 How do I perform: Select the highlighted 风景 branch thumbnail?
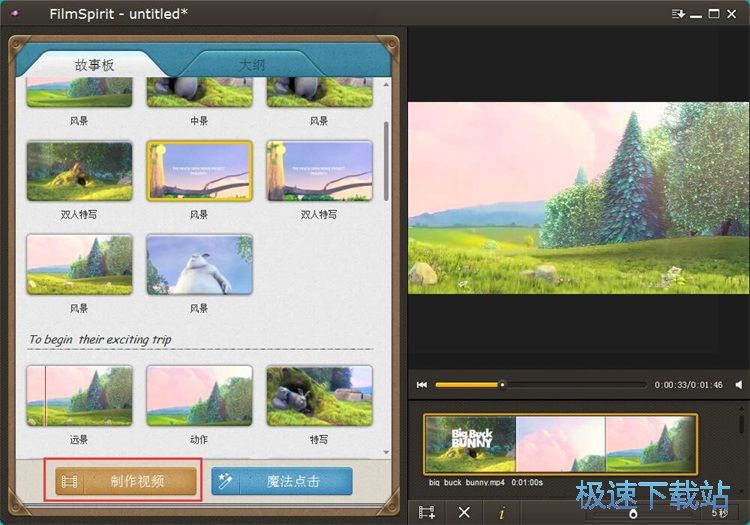[x=199, y=170]
